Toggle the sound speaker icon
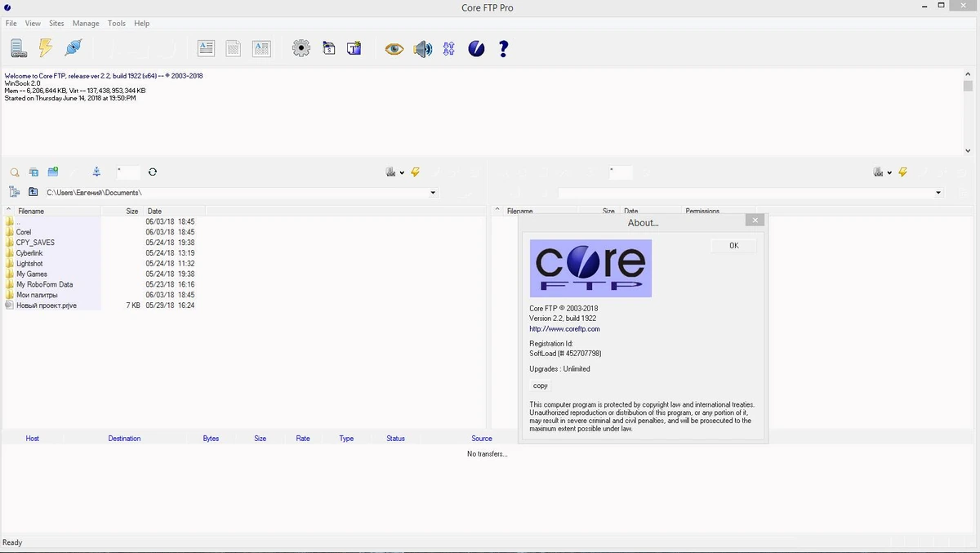The height and width of the screenshot is (553, 980). (x=422, y=49)
